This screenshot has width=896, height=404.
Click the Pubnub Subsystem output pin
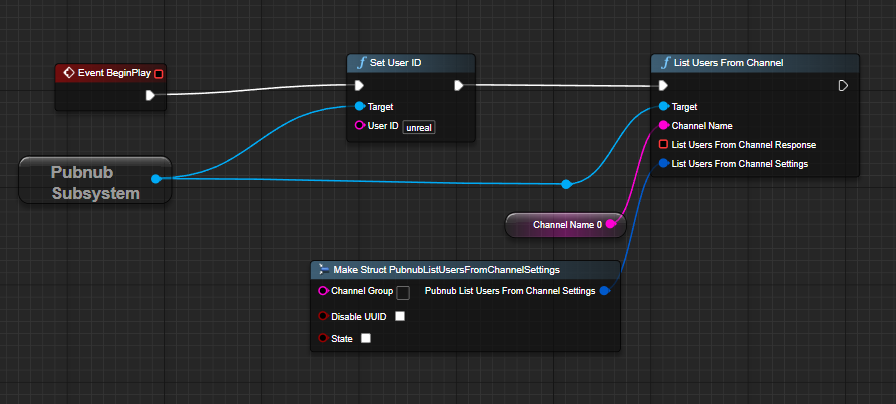click(x=156, y=179)
